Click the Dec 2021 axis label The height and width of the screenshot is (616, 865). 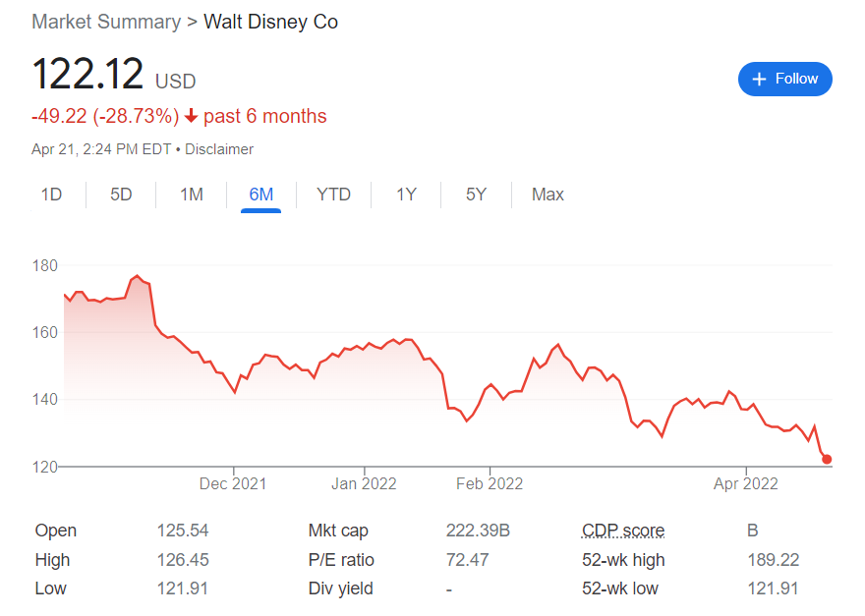[x=233, y=483]
